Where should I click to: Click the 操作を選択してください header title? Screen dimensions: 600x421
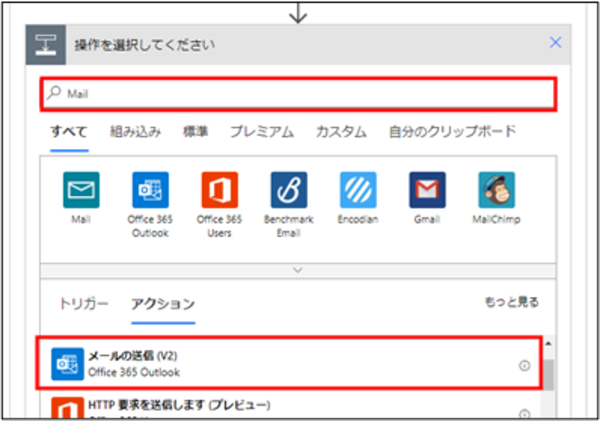145,45
